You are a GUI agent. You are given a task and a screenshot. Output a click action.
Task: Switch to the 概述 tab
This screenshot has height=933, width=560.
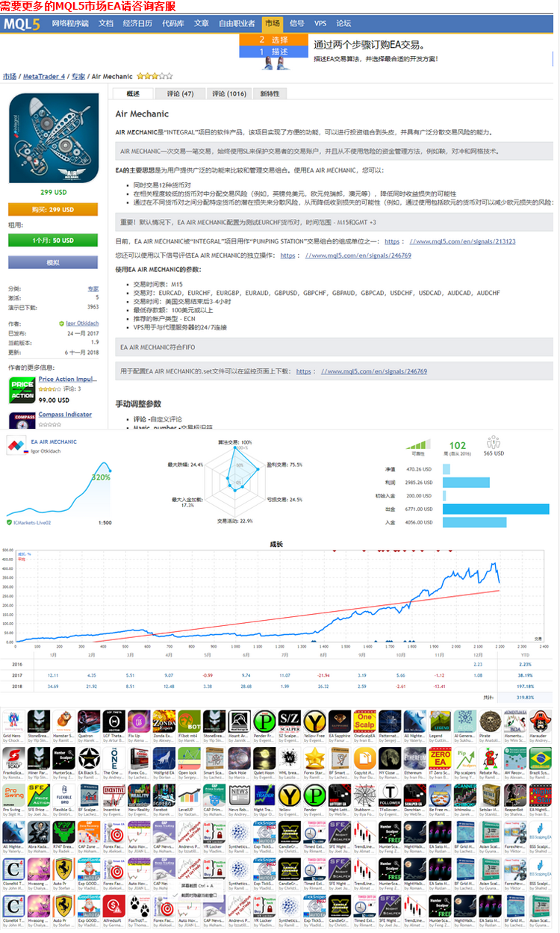[x=133, y=94]
